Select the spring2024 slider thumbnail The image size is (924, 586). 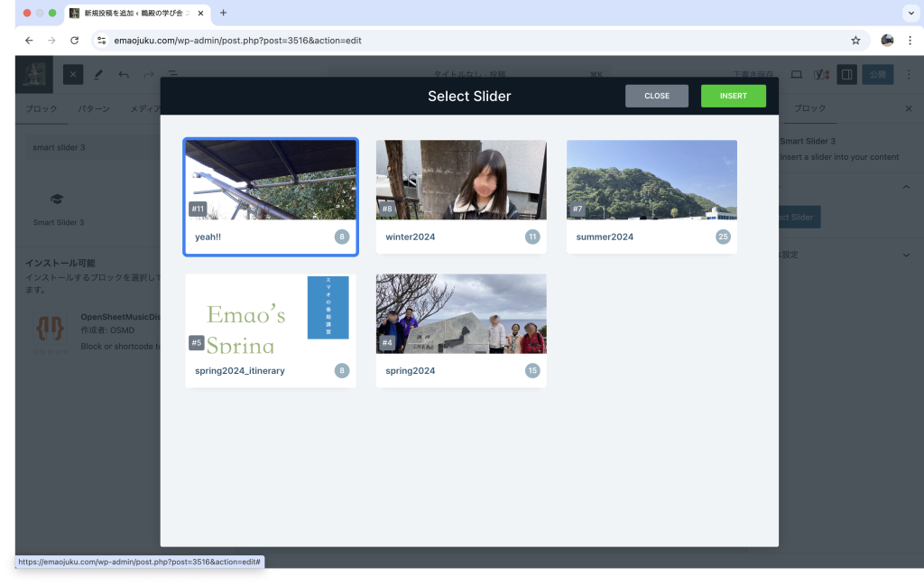point(461,313)
